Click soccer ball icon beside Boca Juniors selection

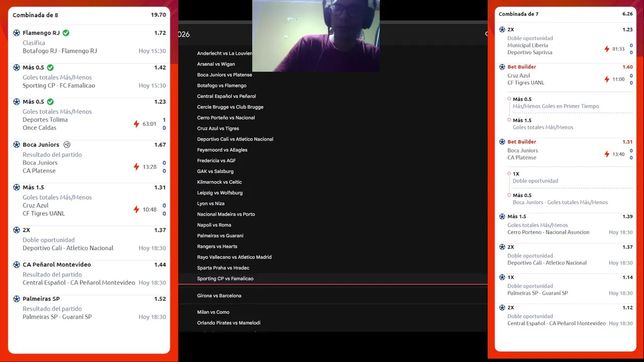[17, 145]
